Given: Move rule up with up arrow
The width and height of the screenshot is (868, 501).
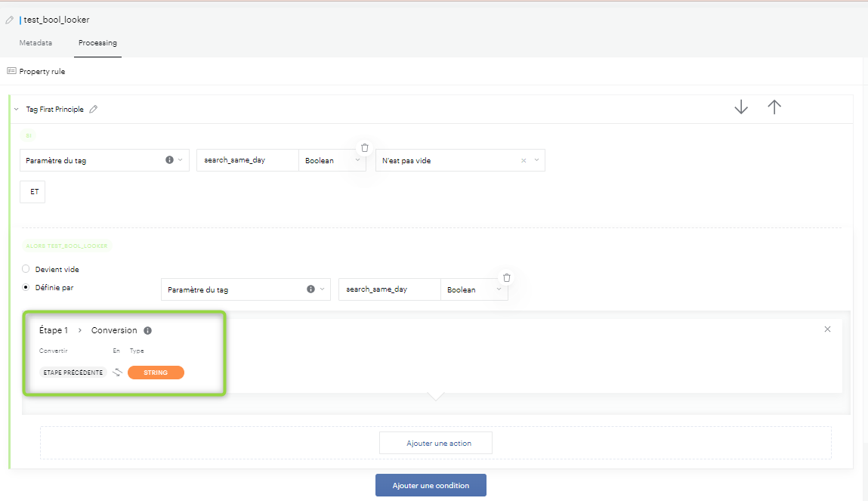Looking at the screenshot, I should click(x=774, y=107).
